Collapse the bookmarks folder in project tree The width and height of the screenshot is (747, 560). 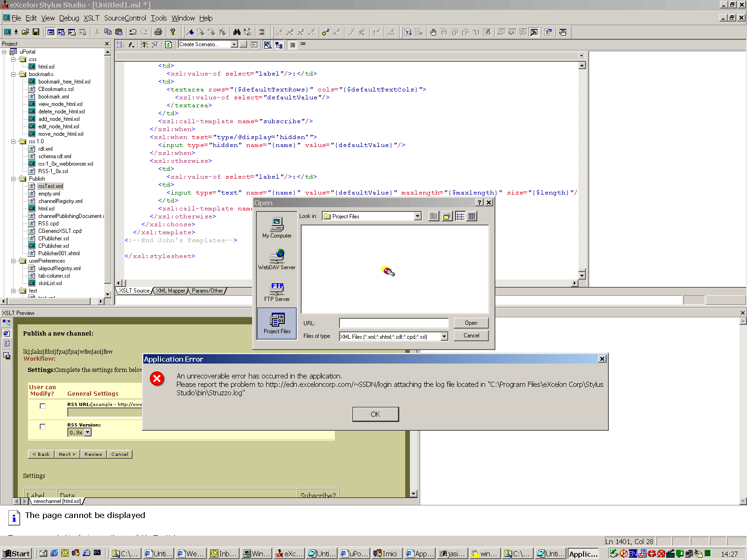coord(14,74)
